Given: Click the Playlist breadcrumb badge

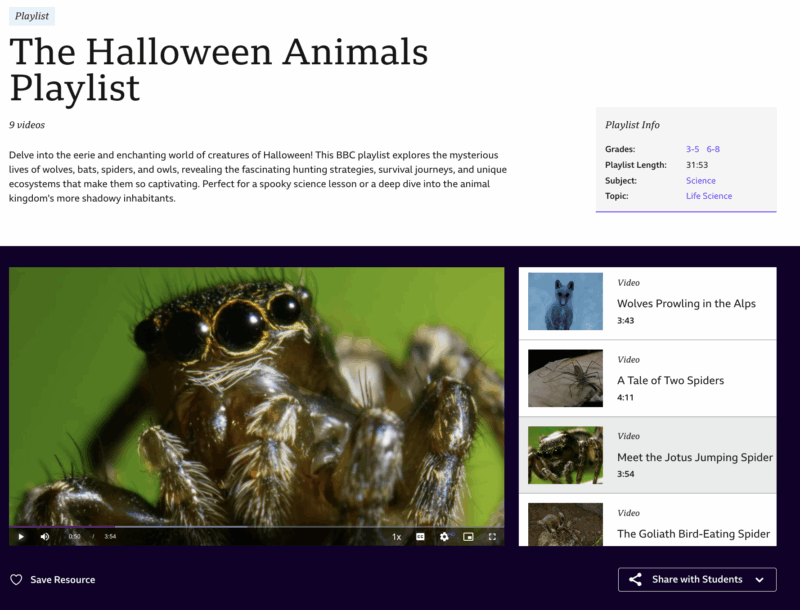Looking at the screenshot, I should 31,16.
